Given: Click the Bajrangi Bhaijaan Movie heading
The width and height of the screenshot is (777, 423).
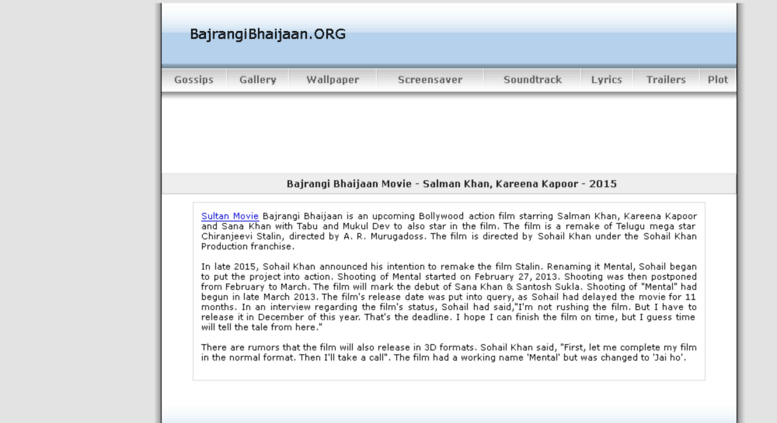Looking at the screenshot, I should [451, 184].
